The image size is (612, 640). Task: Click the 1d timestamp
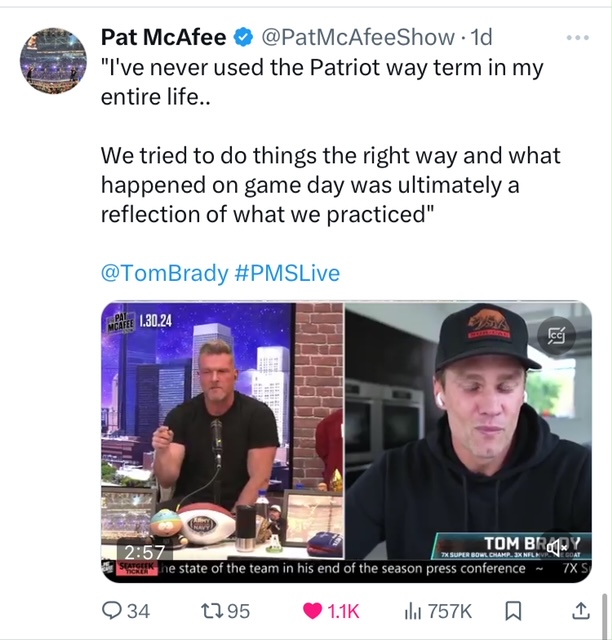(x=482, y=38)
